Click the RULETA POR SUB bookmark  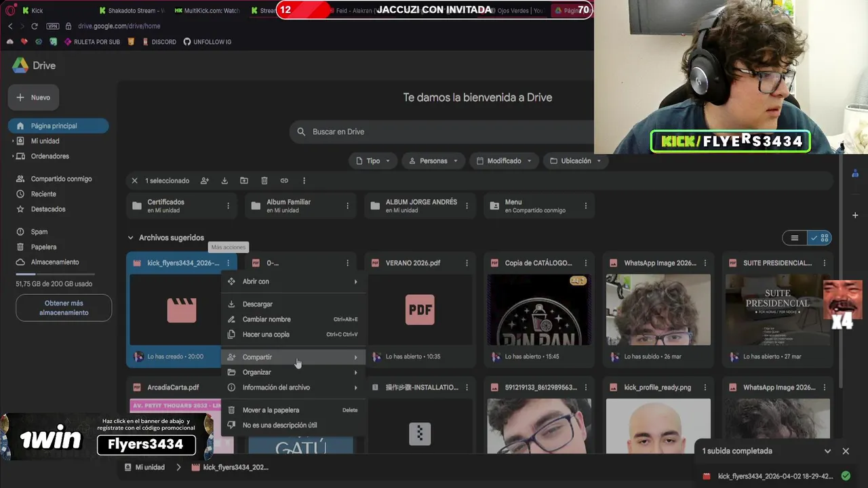coord(92,42)
